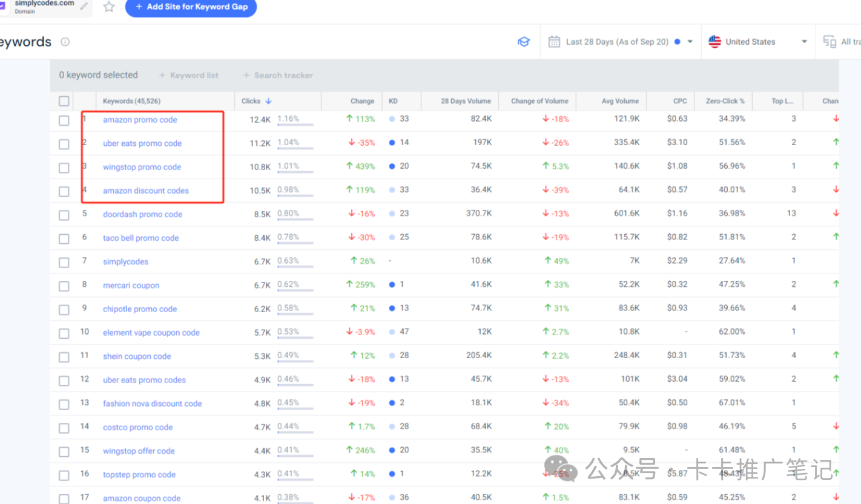Select the checkbox for doordash promo code row
861x504 pixels.
click(x=64, y=215)
